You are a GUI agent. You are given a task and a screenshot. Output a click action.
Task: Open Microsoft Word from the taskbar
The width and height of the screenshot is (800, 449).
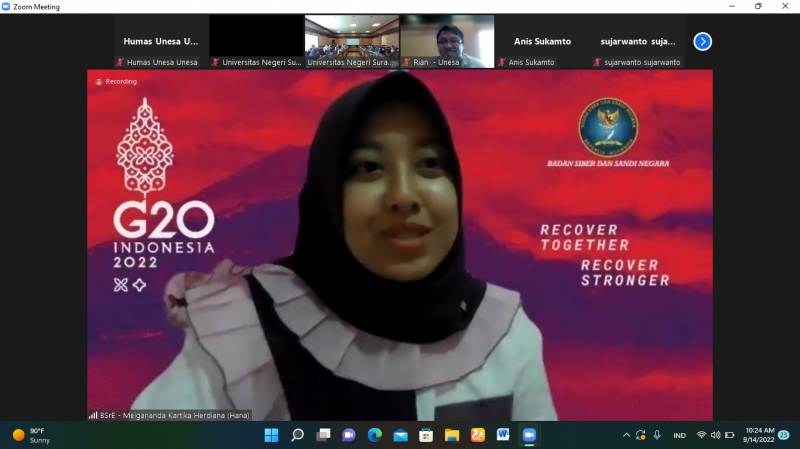click(x=503, y=435)
